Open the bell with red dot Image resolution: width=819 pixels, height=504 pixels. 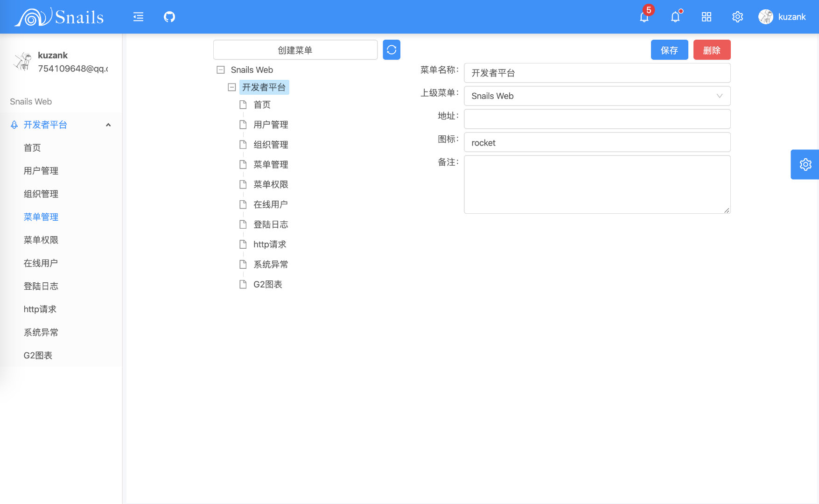coord(675,17)
